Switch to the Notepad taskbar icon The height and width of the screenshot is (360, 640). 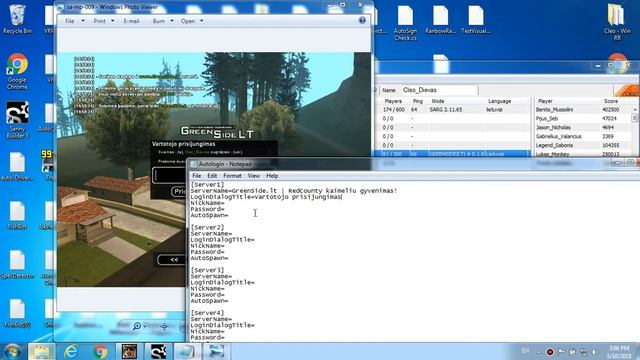(x=187, y=351)
